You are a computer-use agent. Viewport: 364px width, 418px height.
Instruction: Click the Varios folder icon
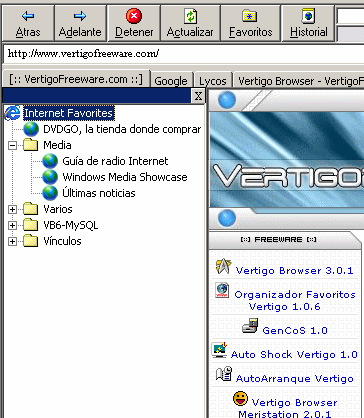31,209
